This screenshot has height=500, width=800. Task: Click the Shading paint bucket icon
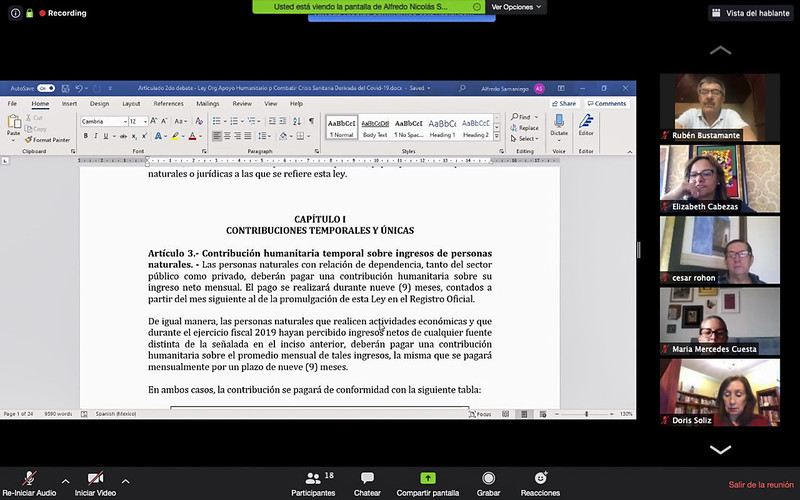click(x=283, y=136)
